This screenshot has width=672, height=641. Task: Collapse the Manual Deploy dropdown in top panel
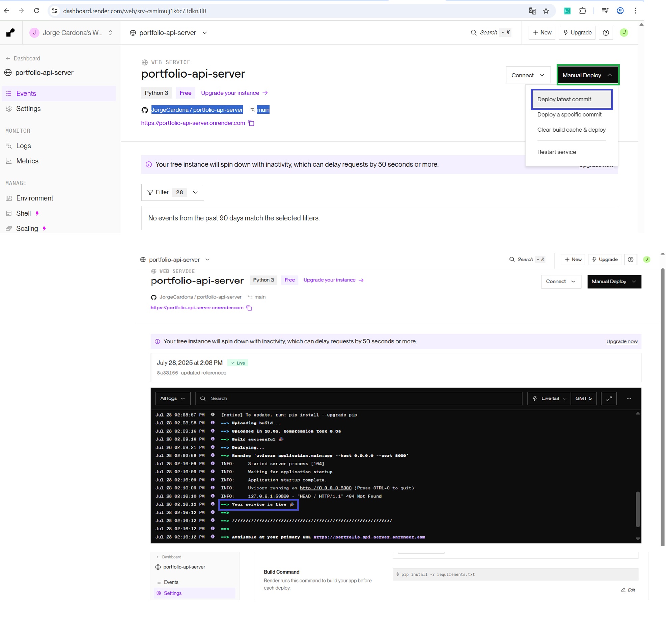click(588, 75)
